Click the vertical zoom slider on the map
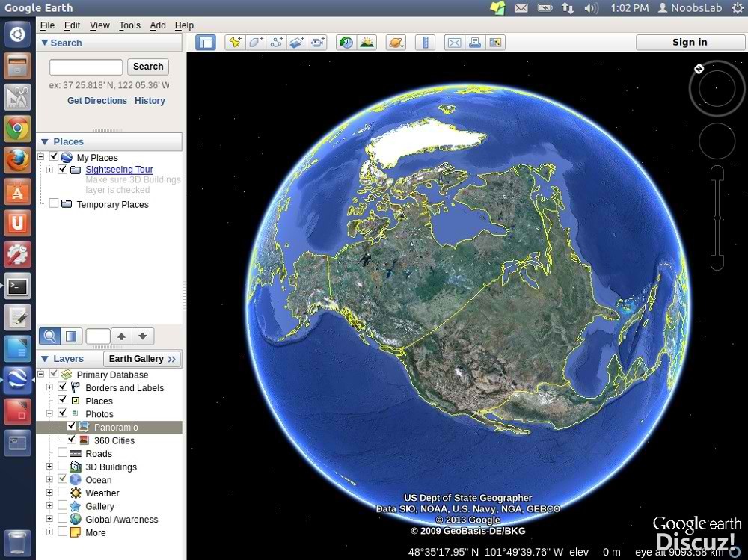The height and width of the screenshot is (560, 748). tap(717, 218)
